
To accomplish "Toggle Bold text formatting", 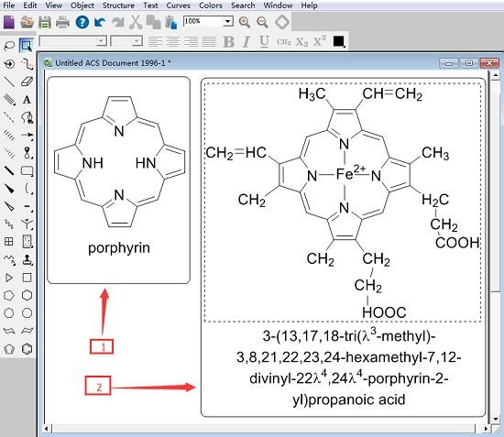I will click(228, 42).
